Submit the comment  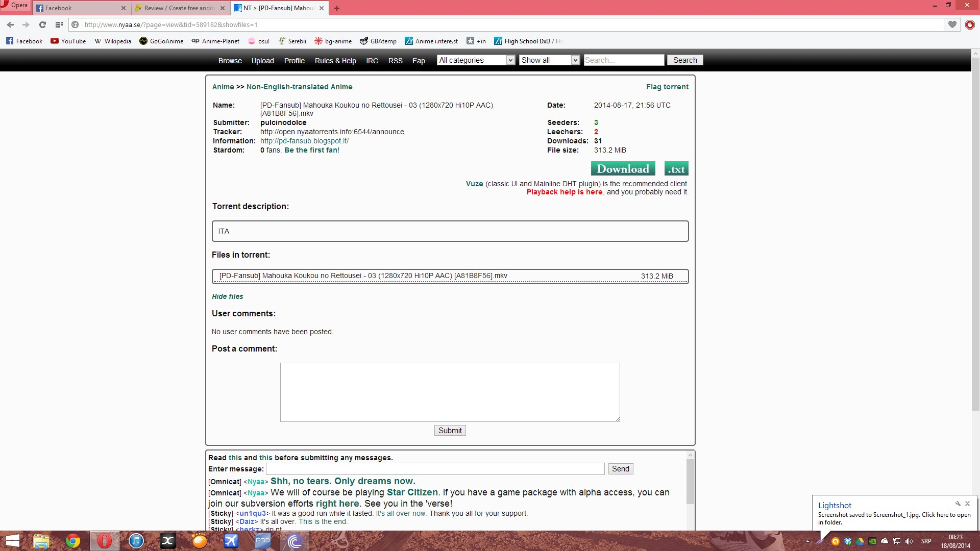pyautogui.click(x=450, y=431)
